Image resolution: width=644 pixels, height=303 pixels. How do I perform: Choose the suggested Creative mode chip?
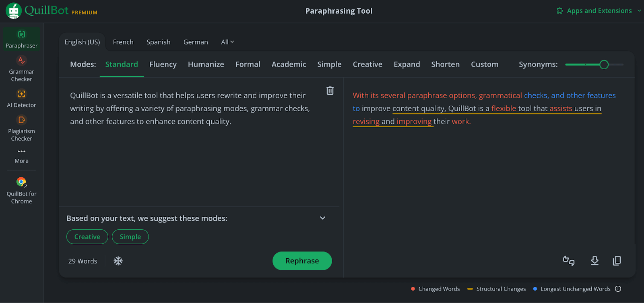click(87, 237)
